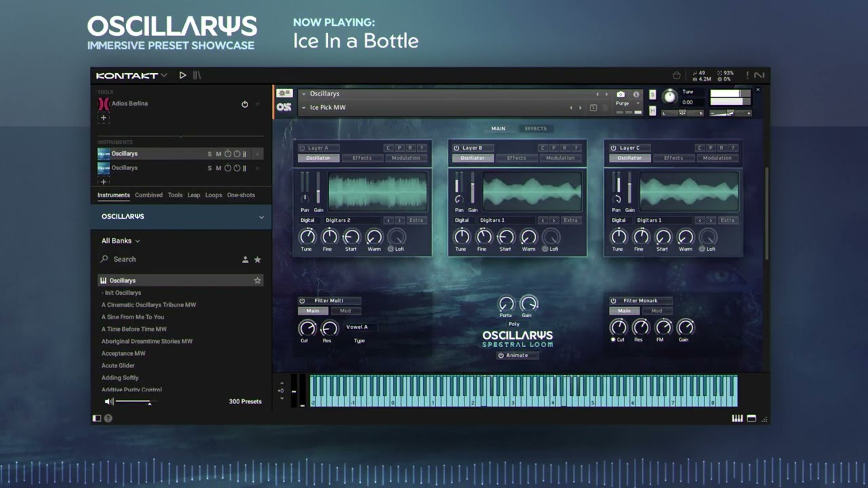Click the snapshot camera icon
Screen dimensions: 868x488
(620, 94)
